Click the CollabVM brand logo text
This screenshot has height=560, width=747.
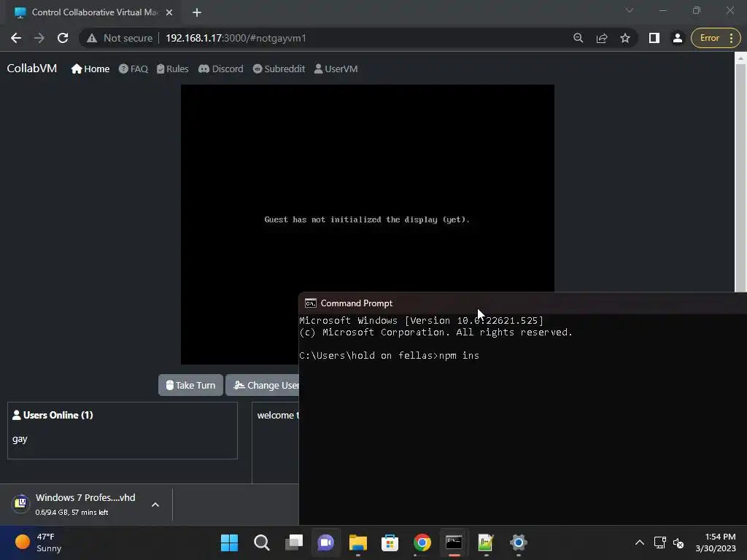pyautogui.click(x=32, y=69)
